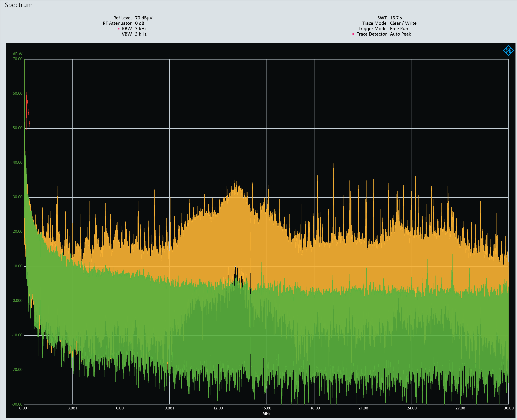This screenshot has width=517, height=420.
Task: Select the Ref Level value 70 dBµV
Action: point(144,18)
